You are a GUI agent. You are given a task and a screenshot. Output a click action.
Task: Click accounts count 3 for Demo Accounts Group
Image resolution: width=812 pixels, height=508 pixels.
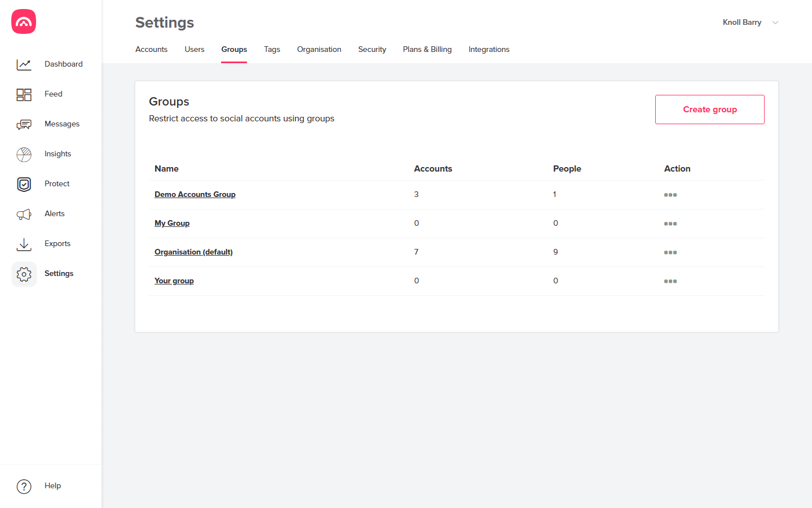coord(417,194)
